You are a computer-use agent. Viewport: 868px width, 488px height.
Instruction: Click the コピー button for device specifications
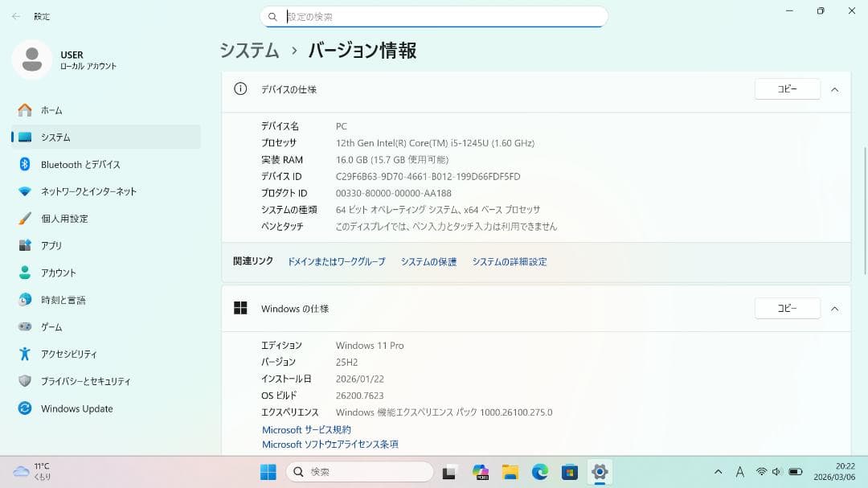787,89
